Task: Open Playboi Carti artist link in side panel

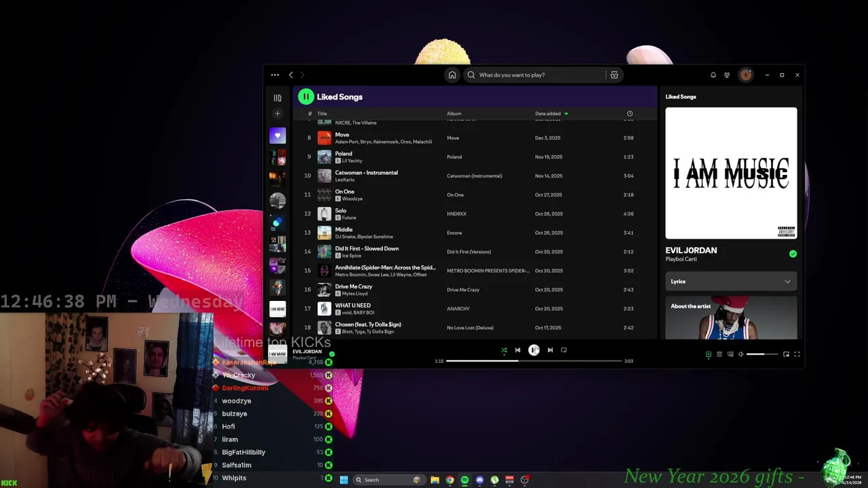Action: pyautogui.click(x=681, y=259)
